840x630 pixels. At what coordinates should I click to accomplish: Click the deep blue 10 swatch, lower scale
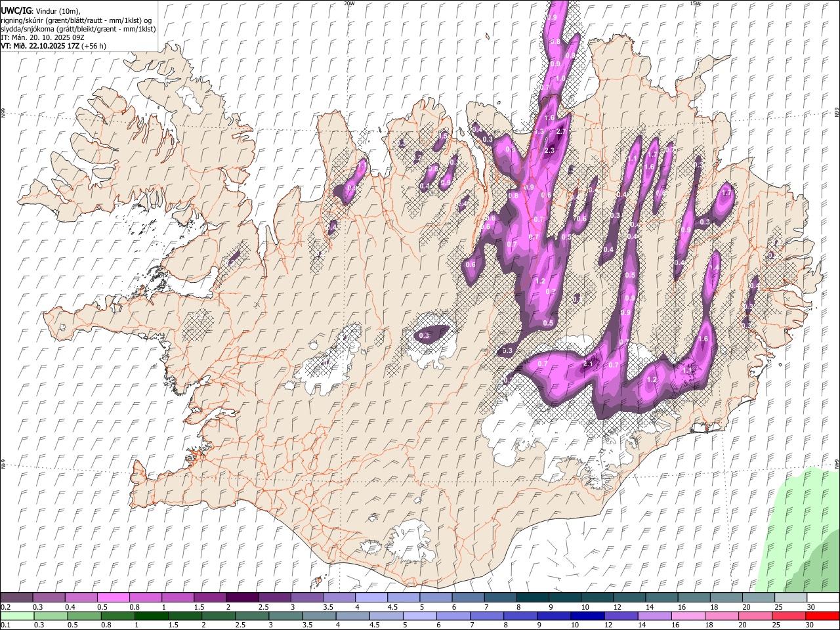click(x=587, y=616)
